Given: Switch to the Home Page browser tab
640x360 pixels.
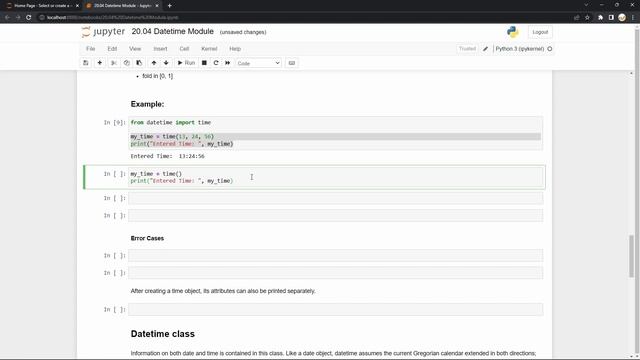Looking at the screenshot, I should pos(42,6).
